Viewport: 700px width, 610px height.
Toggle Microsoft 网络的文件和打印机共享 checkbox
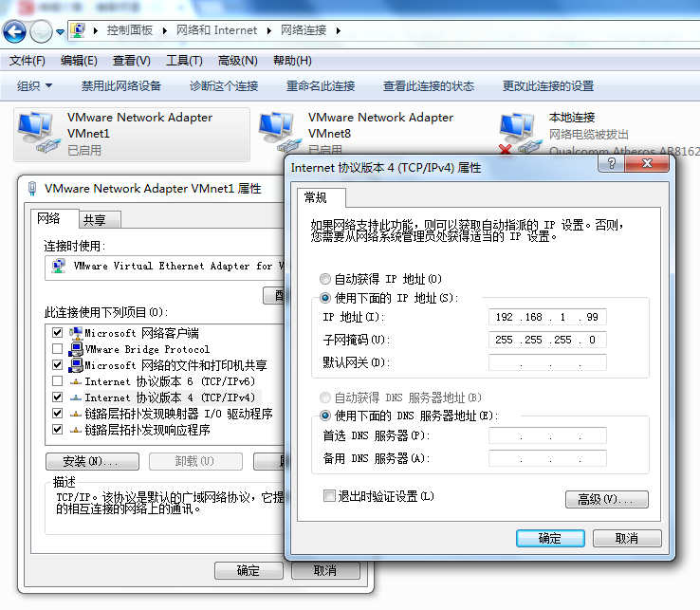click(x=57, y=365)
